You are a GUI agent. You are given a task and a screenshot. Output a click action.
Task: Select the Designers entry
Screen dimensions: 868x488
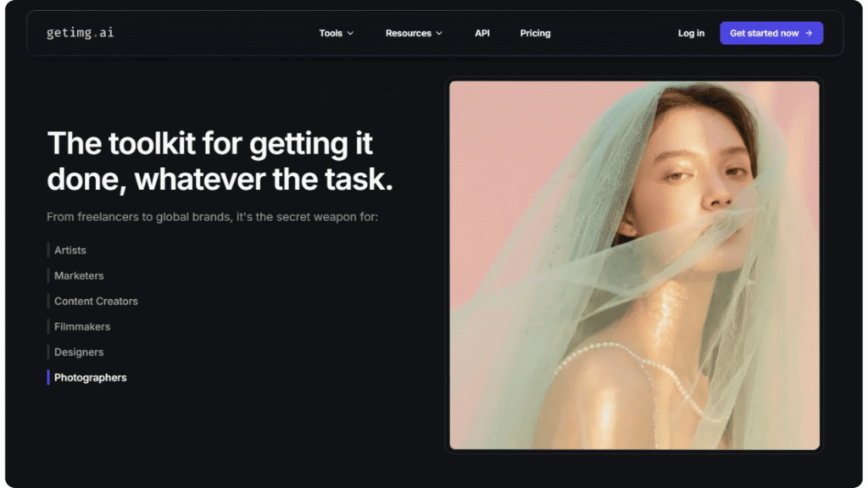(x=79, y=352)
